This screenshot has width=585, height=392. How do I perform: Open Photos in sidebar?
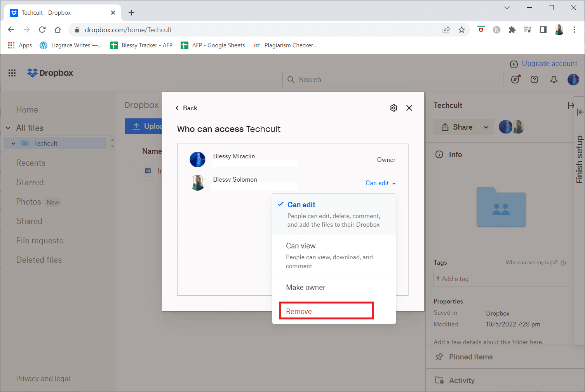[28, 202]
